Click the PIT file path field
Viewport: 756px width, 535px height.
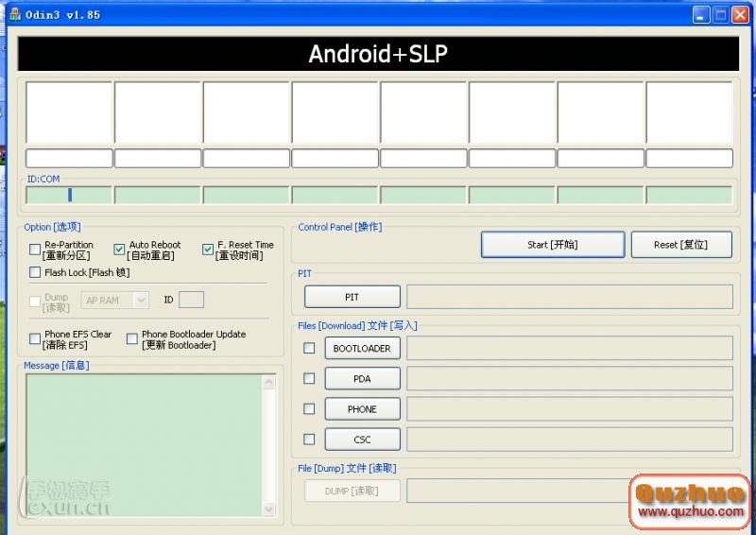(570, 297)
